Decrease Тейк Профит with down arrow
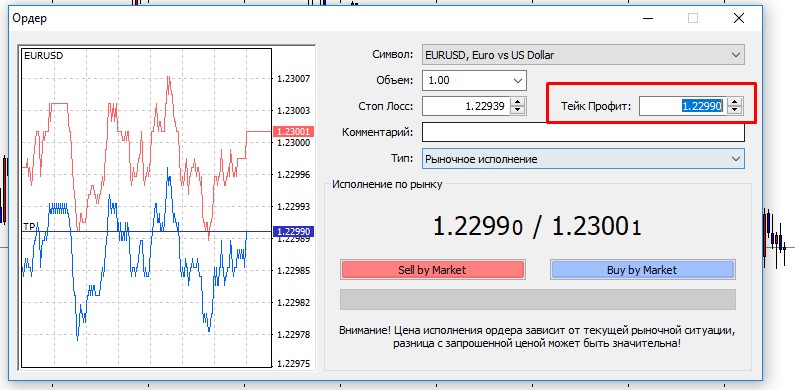The width and height of the screenshot is (795, 390). coord(734,111)
